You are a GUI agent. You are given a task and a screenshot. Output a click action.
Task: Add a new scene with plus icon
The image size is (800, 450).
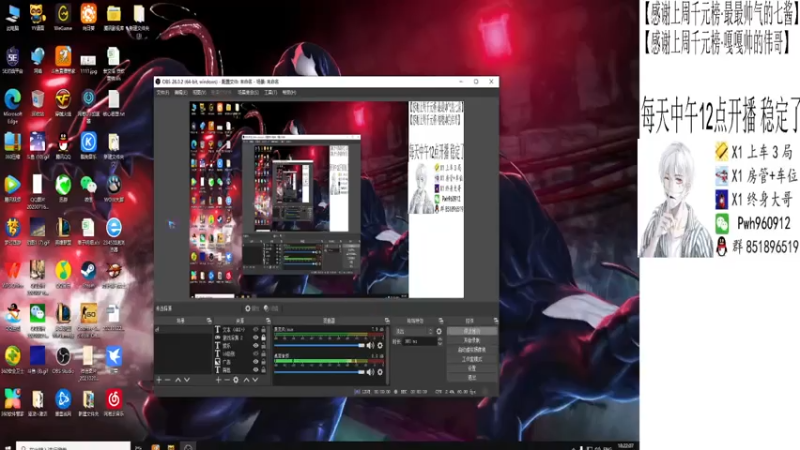(x=159, y=380)
